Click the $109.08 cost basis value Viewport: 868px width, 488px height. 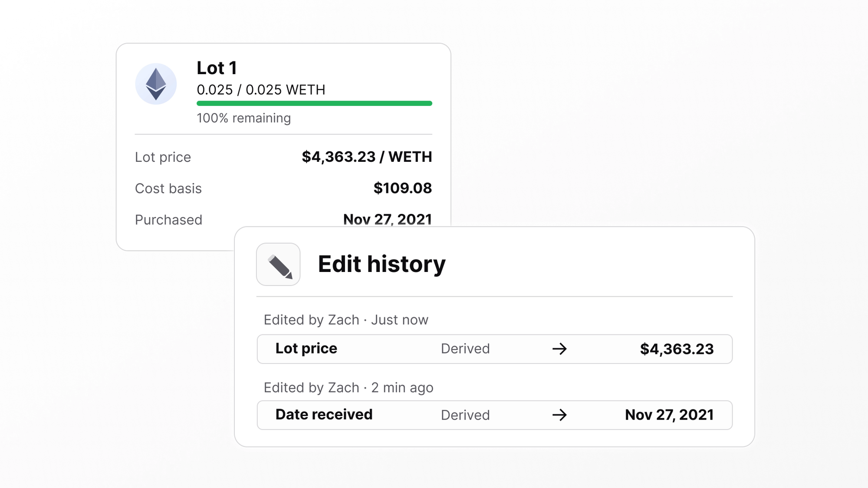403,188
